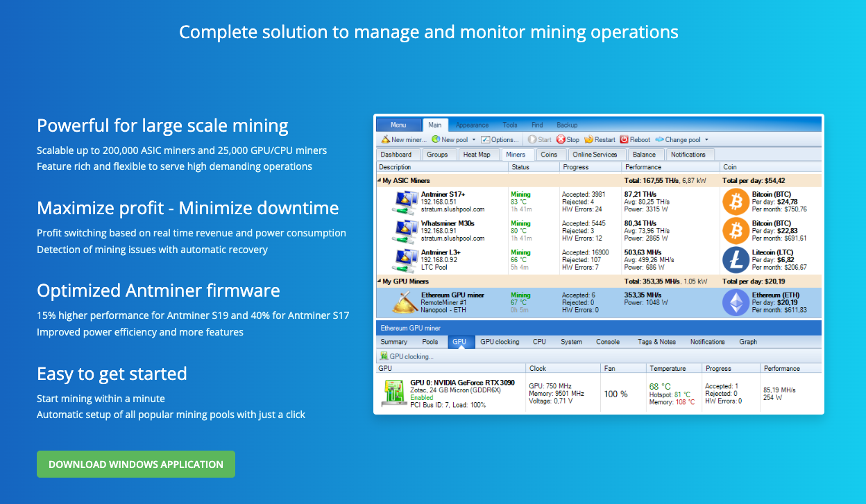
Task: Click the Antminer L3+ miner name
Action: pyautogui.click(x=441, y=253)
